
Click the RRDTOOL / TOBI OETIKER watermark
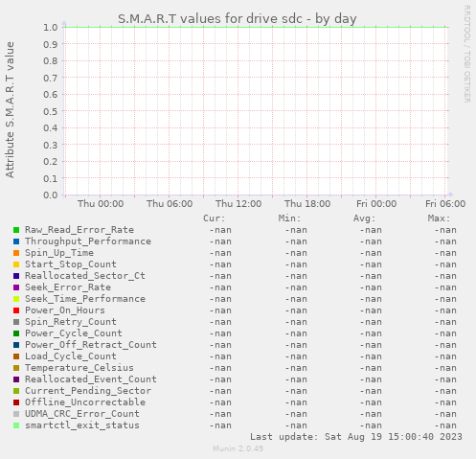pyautogui.click(x=466, y=54)
